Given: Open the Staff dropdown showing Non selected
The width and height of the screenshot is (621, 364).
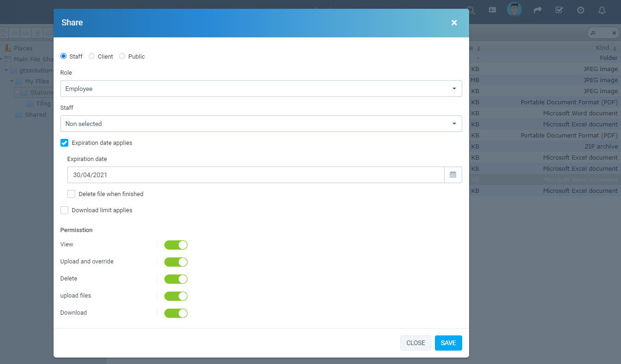Looking at the screenshot, I should point(261,124).
